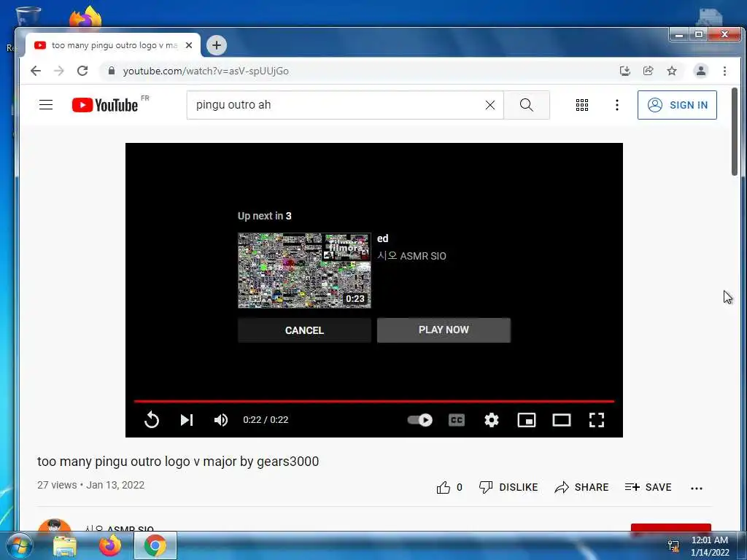Click 27 views date text
The image size is (747, 560).
(x=90, y=485)
